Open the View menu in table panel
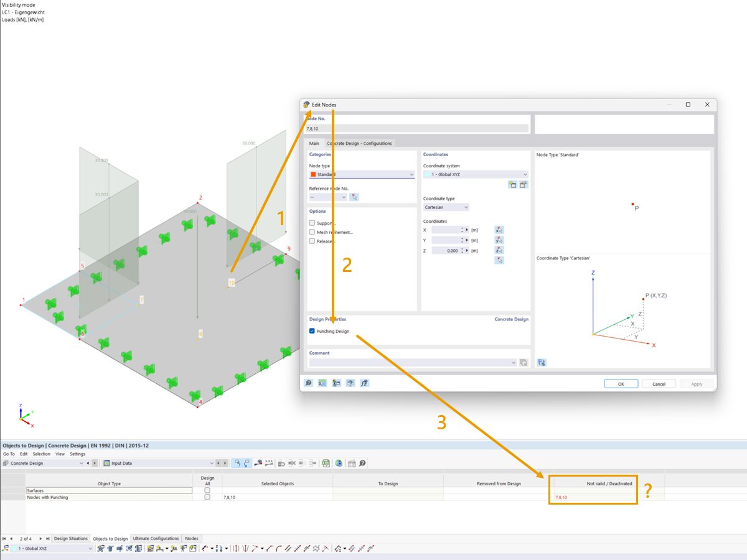The height and width of the screenshot is (560, 747). 60,454
